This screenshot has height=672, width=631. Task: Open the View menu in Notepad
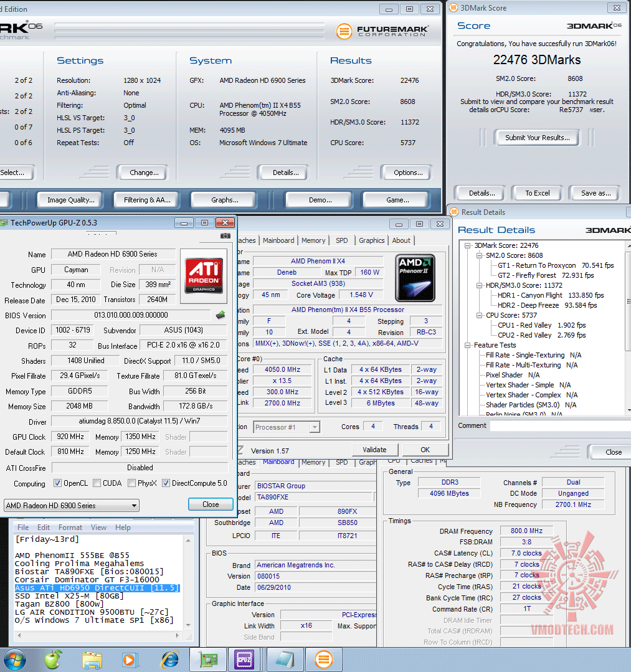click(x=98, y=527)
